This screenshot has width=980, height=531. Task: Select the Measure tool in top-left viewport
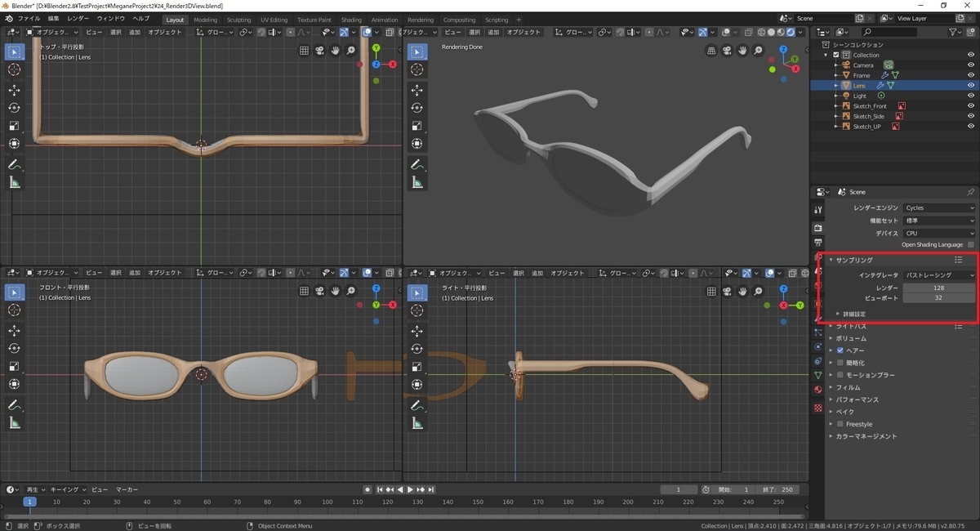tap(15, 182)
